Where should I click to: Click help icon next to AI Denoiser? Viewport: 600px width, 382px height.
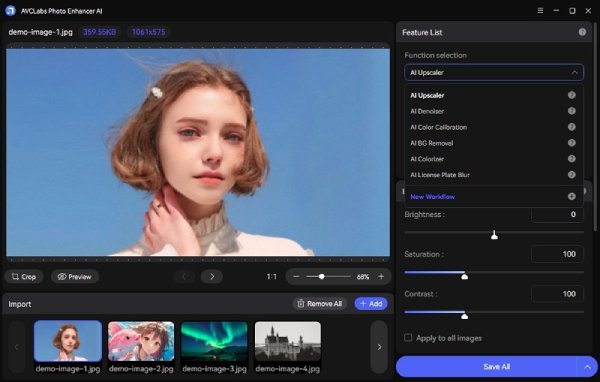point(571,111)
